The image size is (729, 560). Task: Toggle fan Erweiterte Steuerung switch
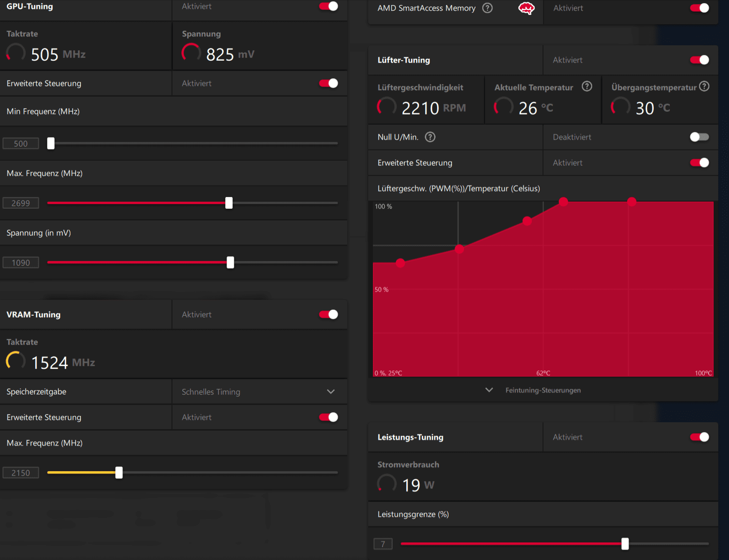[700, 163]
